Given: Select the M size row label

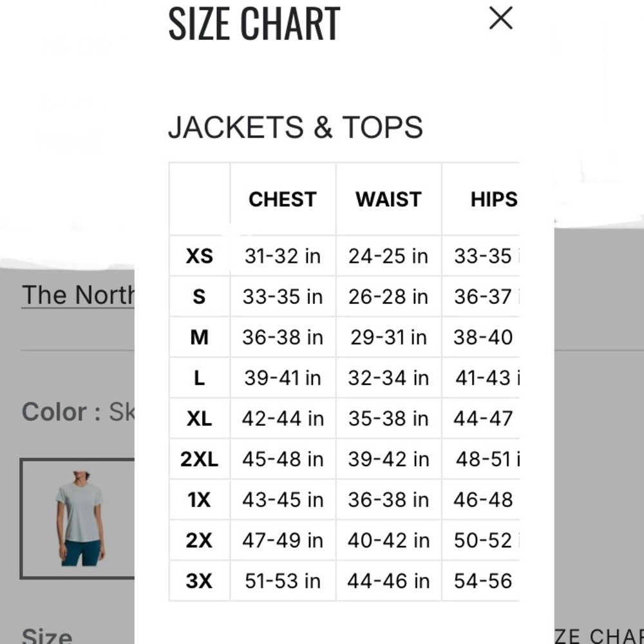Looking at the screenshot, I should click(200, 337).
